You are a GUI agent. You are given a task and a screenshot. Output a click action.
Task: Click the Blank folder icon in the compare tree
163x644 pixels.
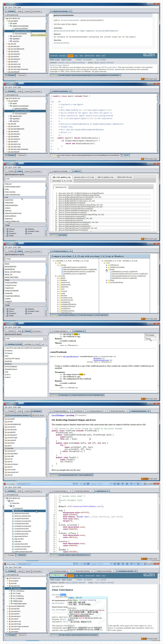pos(60,278)
